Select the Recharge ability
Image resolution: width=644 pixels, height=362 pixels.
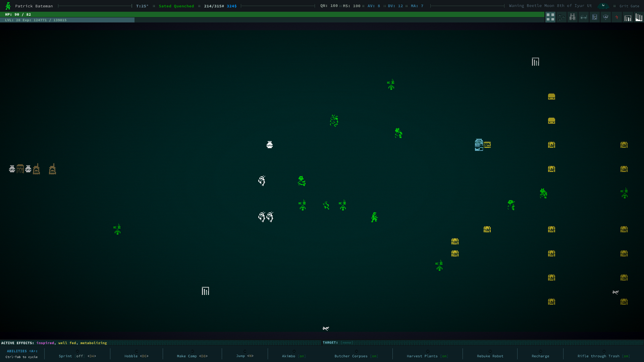[x=540, y=356]
